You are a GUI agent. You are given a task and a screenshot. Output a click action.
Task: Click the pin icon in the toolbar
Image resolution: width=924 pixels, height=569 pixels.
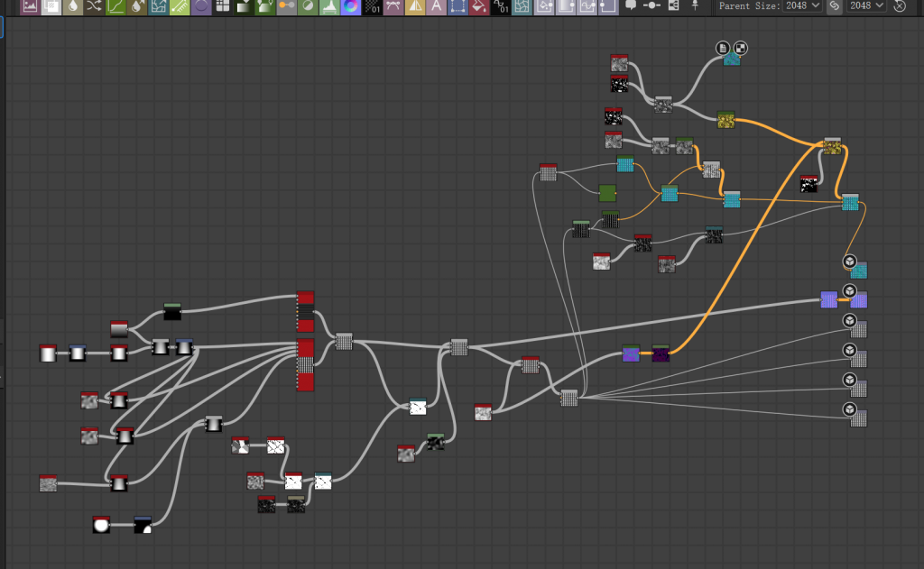tap(695, 5)
